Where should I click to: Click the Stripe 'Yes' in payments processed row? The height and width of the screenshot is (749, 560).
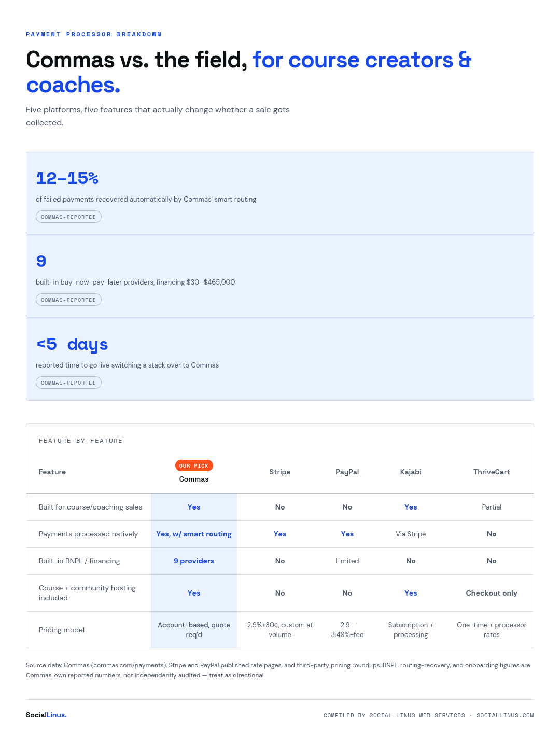pos(280,534)
